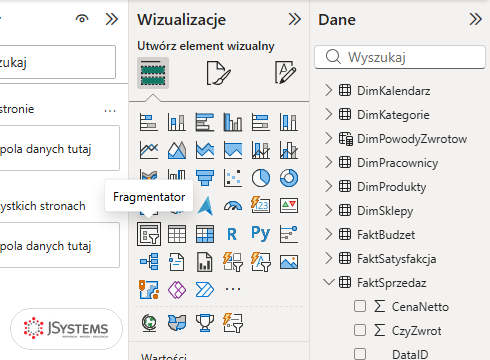Viewport: 490px width, 360px height.
Task: Expand the DimProdukty table
Action: coord(329,186)
